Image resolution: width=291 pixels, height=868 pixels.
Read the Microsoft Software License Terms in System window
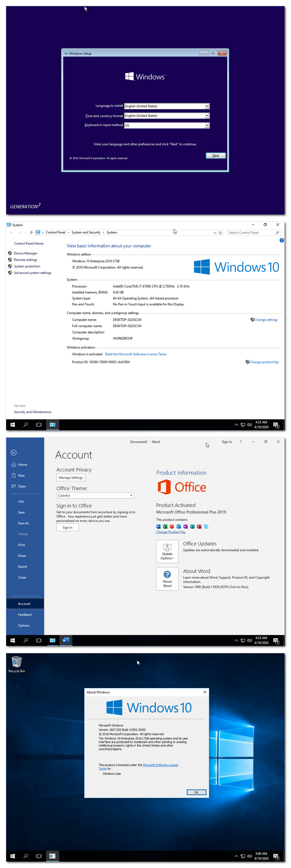click(136, 354)
